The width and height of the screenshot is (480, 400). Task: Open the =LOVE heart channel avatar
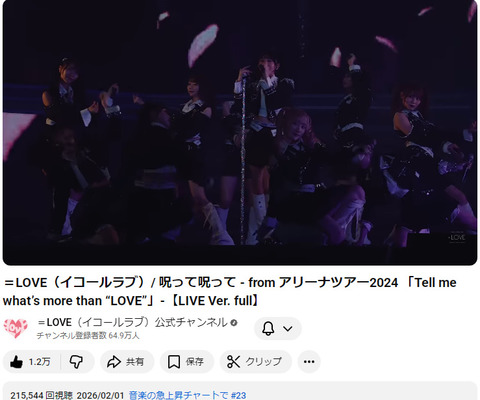tap(15, 328)
